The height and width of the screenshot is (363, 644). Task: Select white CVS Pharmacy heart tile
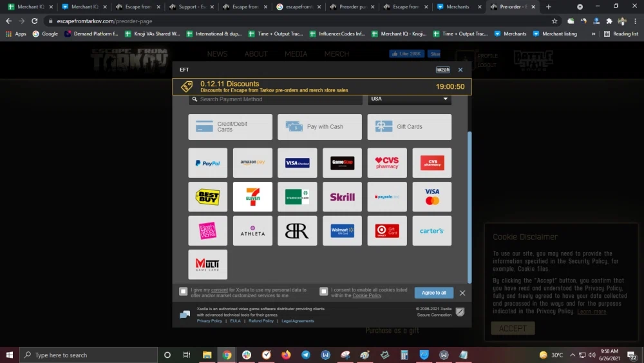coord(387,162)
